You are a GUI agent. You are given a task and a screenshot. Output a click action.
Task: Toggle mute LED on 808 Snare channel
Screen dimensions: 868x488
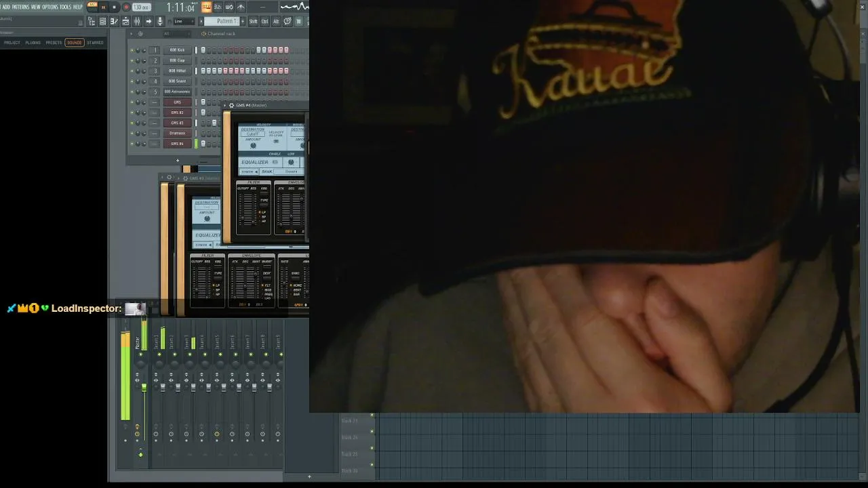pos(132,81)
